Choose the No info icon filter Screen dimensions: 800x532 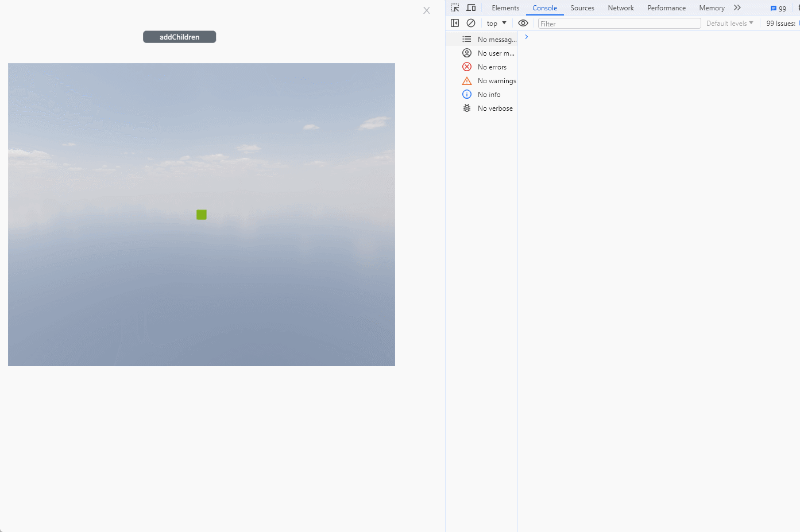tap(467, 95)
